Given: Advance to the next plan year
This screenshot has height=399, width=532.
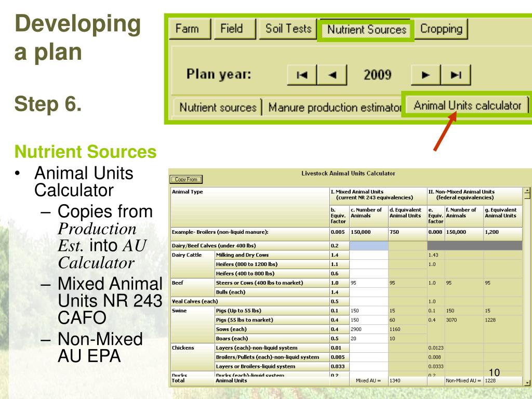Looking at the screenshot, I should pyautogui.click(x=425, y=75).
